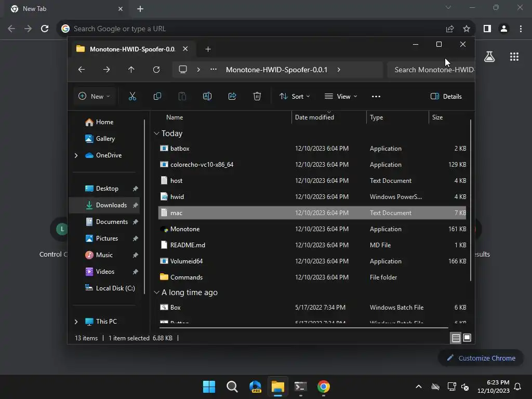Go back in File Explorer
The height and width of the screenshot is (399, 532).
[x=82, y=70]
